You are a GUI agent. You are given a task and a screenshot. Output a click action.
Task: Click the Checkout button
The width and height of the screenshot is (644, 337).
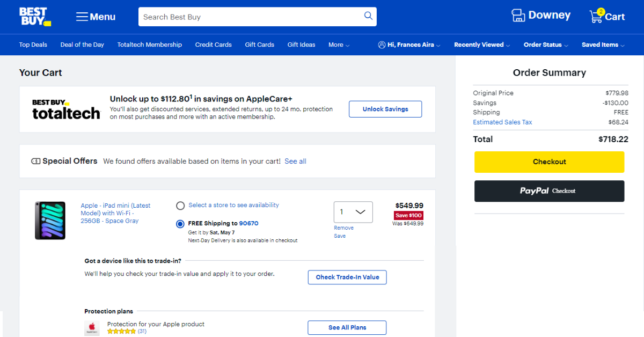[x=549, y=162]
